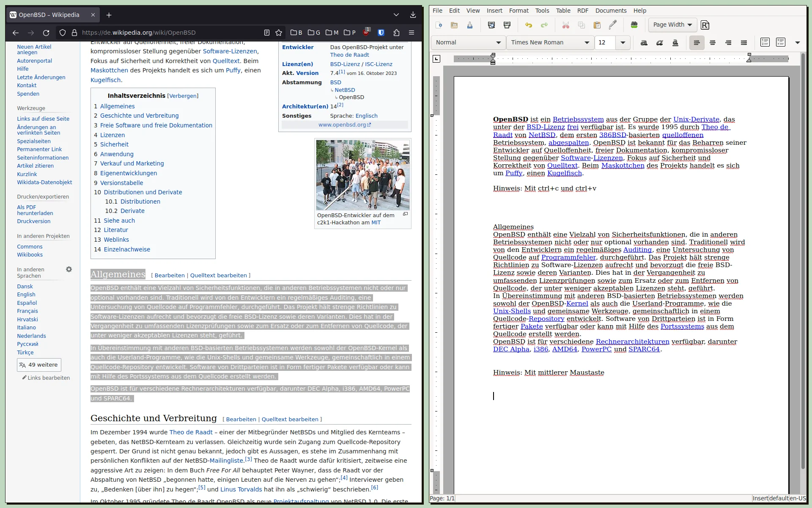
Task: Click the padlock site info icon
Action: [74, 33]
